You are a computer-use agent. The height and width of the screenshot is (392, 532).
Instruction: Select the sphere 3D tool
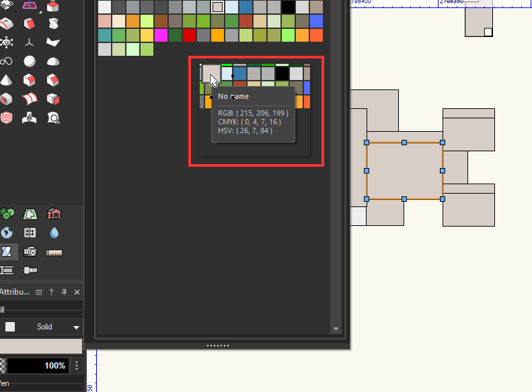30,61
